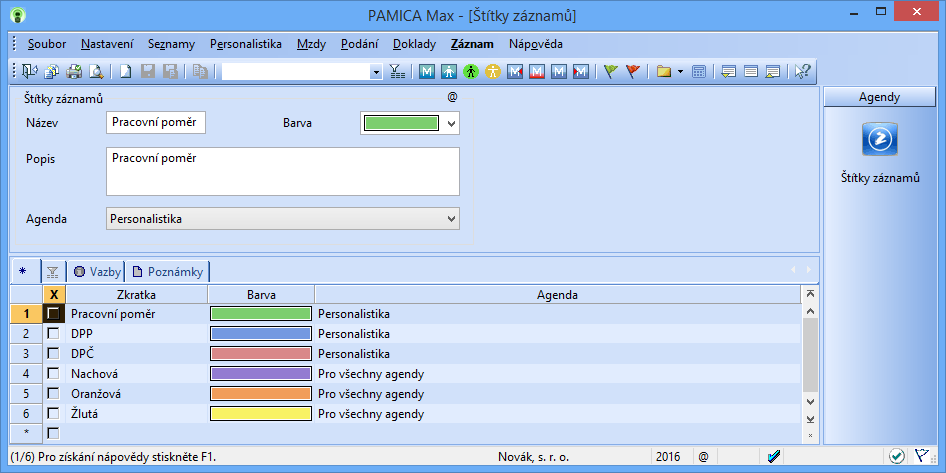Open the Seznamy menu
Image resolution: width=946 pixels, height=473 pixels.
coord(171,44)
